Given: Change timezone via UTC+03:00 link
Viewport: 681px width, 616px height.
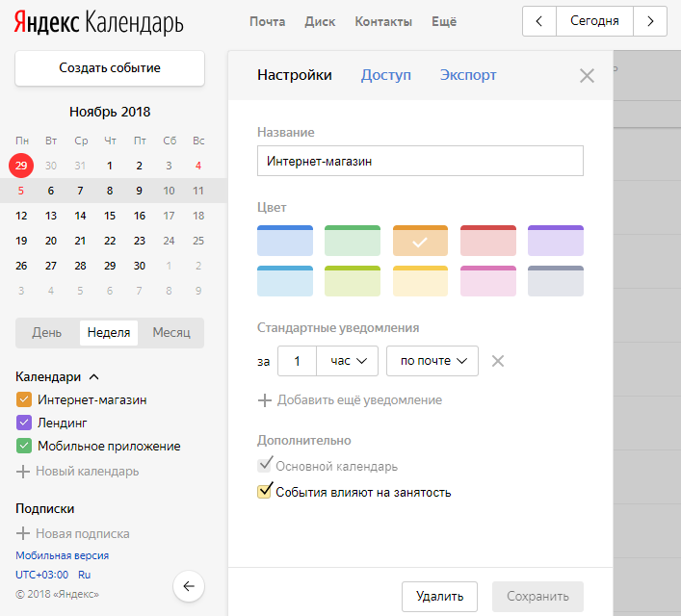Looking at the screenshot, I should click(x=42, y=575).
